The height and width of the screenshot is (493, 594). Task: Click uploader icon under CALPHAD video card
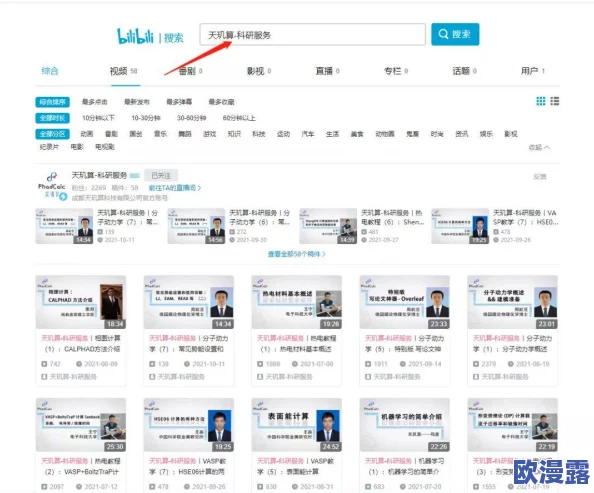44,377
